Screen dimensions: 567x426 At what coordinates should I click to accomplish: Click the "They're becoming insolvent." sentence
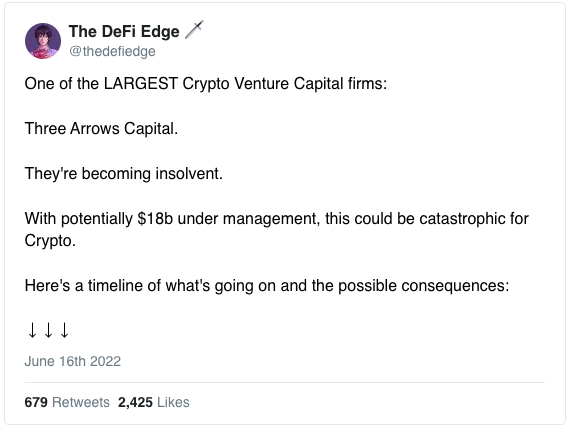124,174
